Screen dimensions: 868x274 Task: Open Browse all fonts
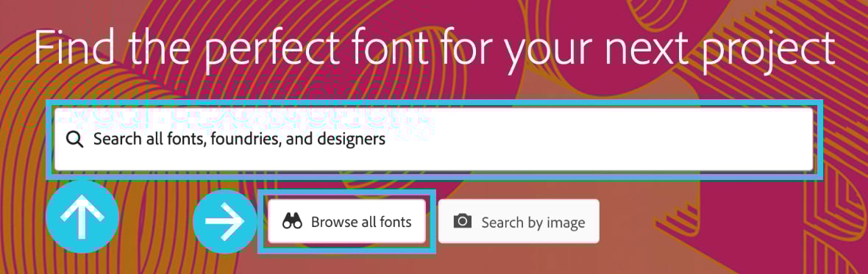click(347, 222)
